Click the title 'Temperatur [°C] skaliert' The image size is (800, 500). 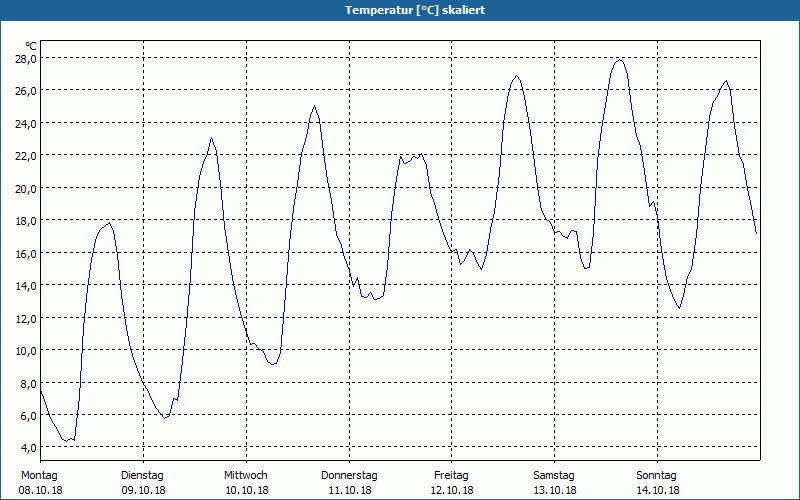[x=415, y=10]
